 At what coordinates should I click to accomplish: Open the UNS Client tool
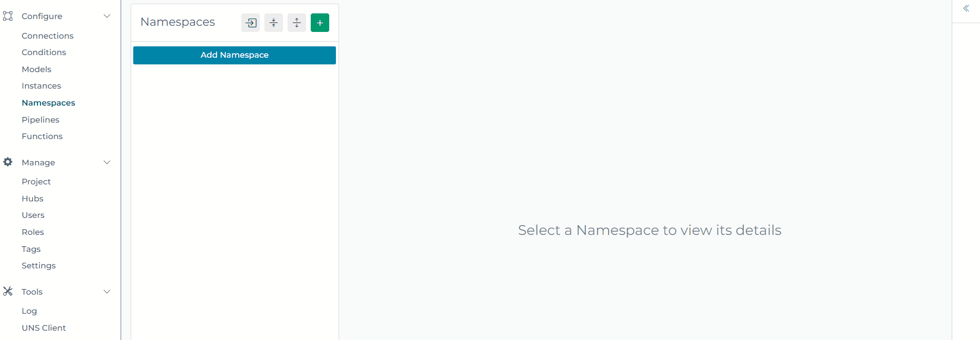[x=44, y=328]
